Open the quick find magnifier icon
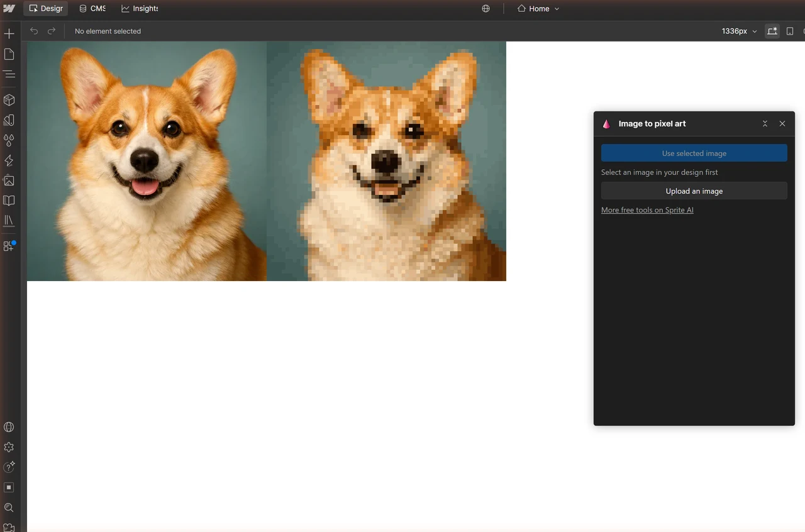 pos(9,507)
